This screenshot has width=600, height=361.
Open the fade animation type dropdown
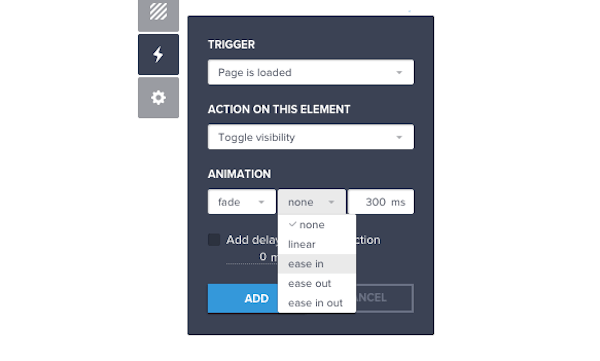coord(242,201)
